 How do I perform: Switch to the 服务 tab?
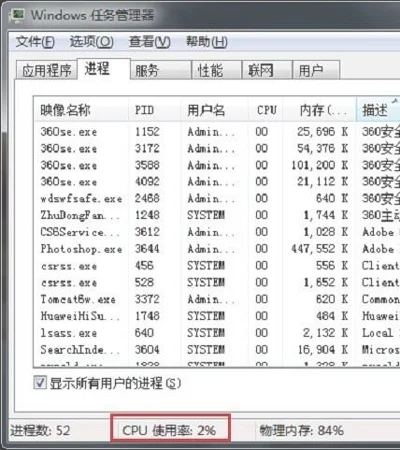pyautogui.click(x=161, y=70)
